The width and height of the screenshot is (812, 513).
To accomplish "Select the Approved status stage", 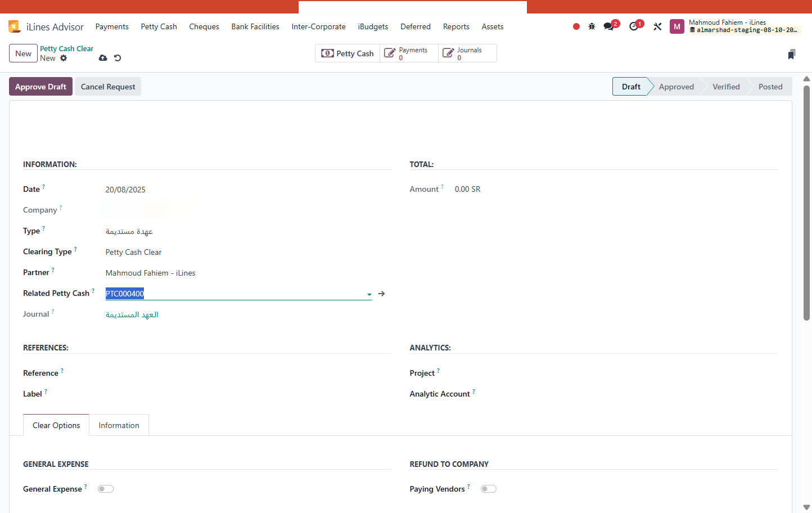I will point(676,87).
